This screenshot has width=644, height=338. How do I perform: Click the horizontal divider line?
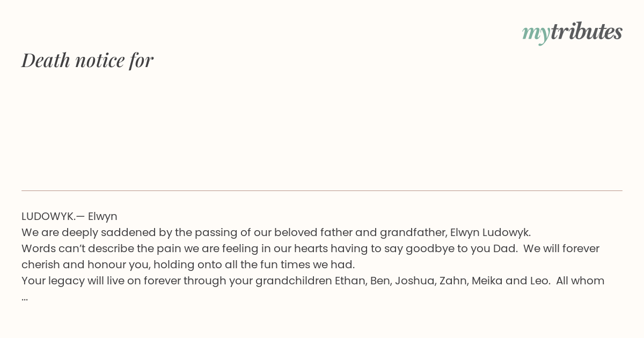tap(322, 190)
